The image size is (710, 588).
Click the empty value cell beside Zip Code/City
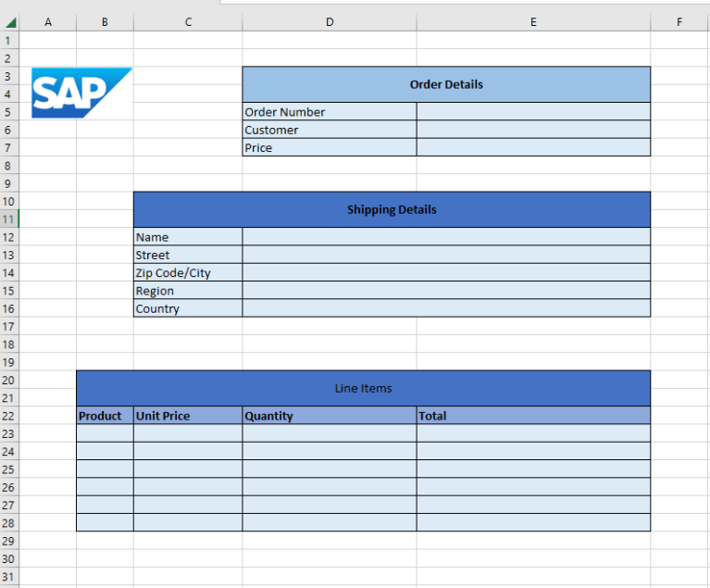(x=445, y=273)
